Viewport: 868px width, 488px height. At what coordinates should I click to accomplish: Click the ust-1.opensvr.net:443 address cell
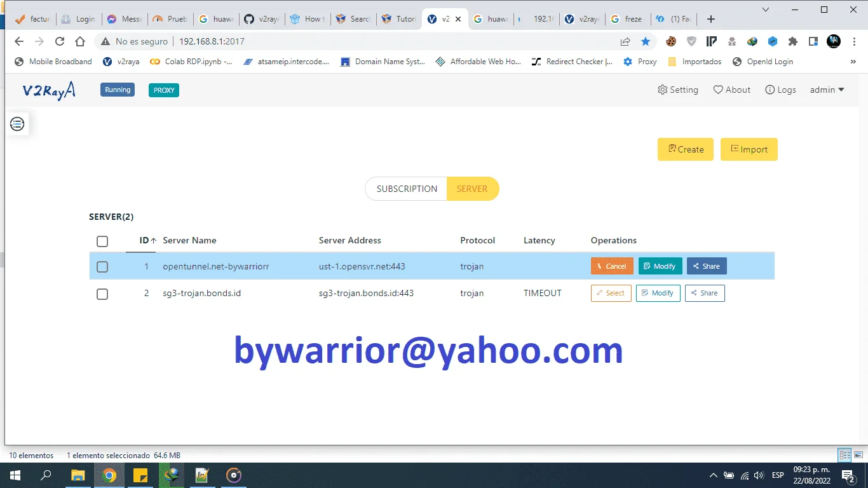coord(362,266)
